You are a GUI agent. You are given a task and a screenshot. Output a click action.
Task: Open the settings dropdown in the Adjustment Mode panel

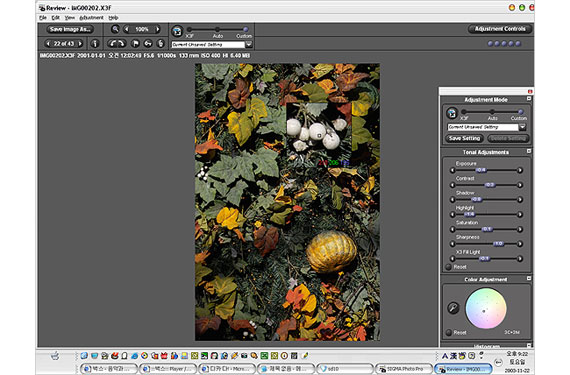[522, 127]
